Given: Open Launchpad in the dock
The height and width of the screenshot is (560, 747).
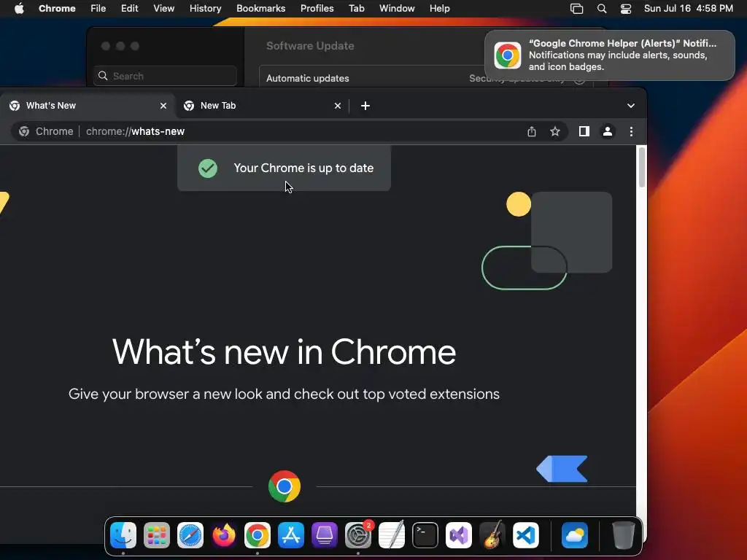Looking at the screenshot, I should coord(157,535).
